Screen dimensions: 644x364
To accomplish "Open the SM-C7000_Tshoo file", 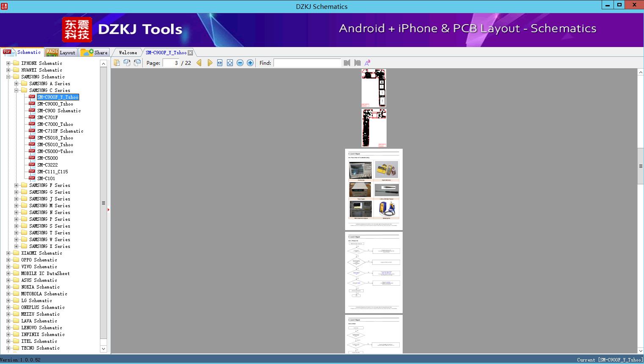I will (x=55, y=124).
